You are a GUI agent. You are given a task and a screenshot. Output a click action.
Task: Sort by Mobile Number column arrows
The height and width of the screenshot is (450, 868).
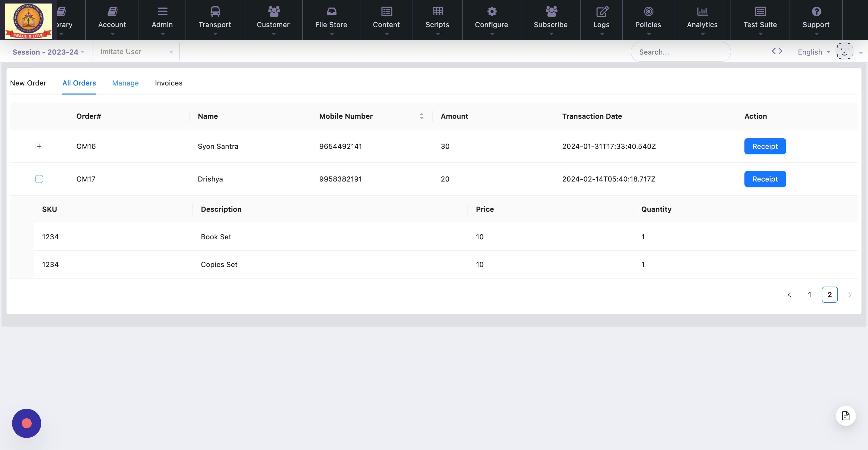pos(421,116)
